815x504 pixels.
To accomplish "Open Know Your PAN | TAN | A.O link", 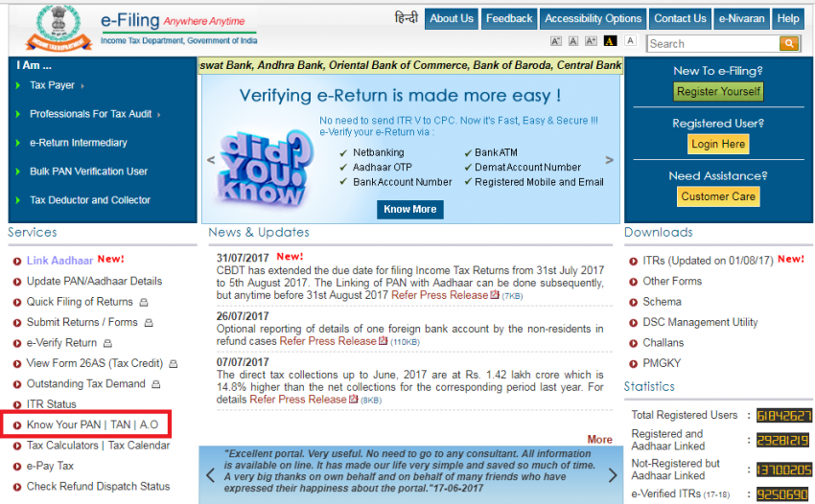I will point(92,424).
